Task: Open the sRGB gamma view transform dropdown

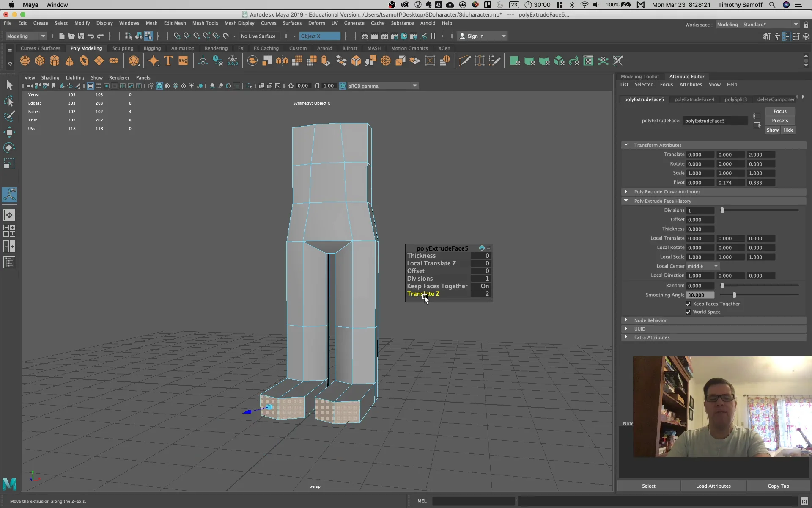Action: 383,86
